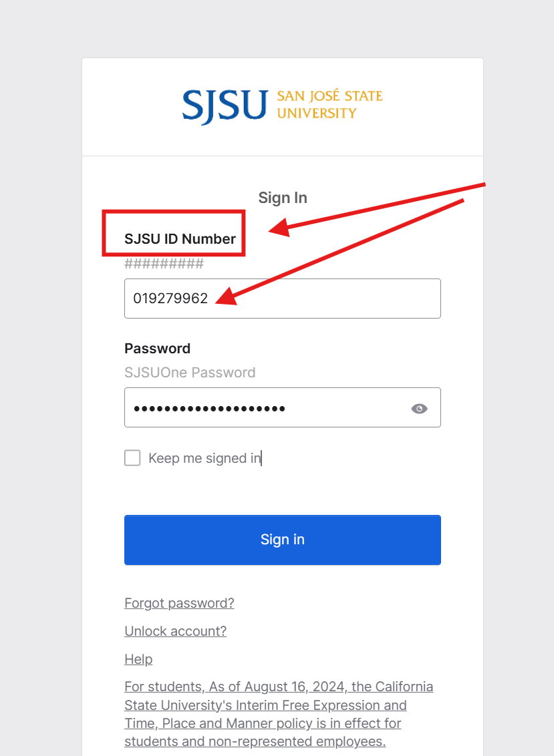This screenshot has width=554, height=756.
Task: Click the SJSU blue lettermark
Action: (x=225, y=106)
